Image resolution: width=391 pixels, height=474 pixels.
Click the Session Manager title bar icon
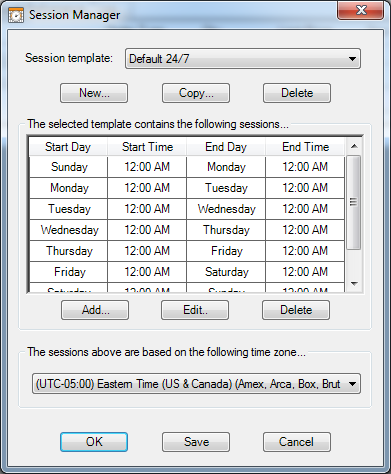[x=16, y=15]
